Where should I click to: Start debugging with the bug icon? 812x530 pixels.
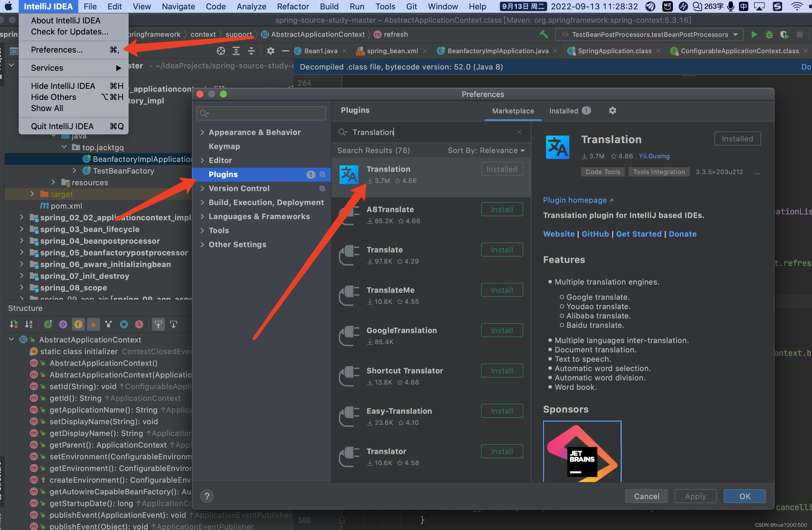click(769, 34)
